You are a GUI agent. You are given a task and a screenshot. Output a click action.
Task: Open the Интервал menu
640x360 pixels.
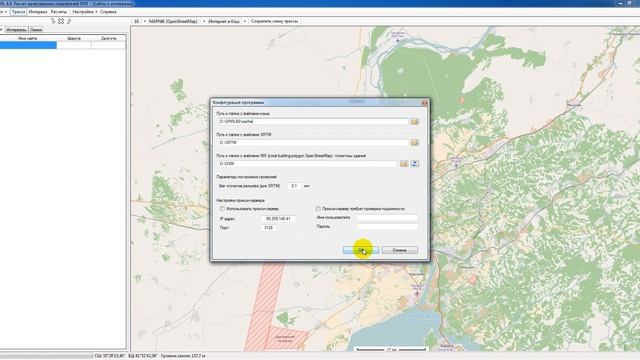coord(38,12)
